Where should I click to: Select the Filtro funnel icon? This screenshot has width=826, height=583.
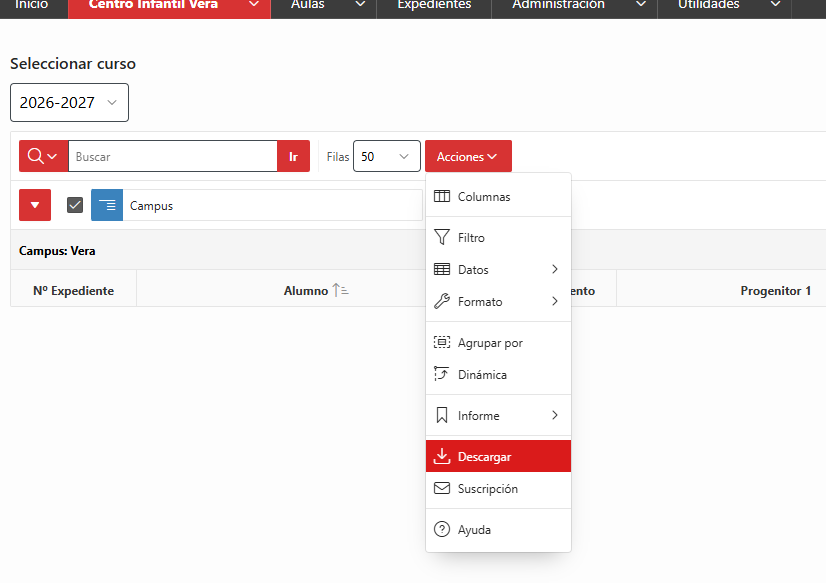point(441,238)
